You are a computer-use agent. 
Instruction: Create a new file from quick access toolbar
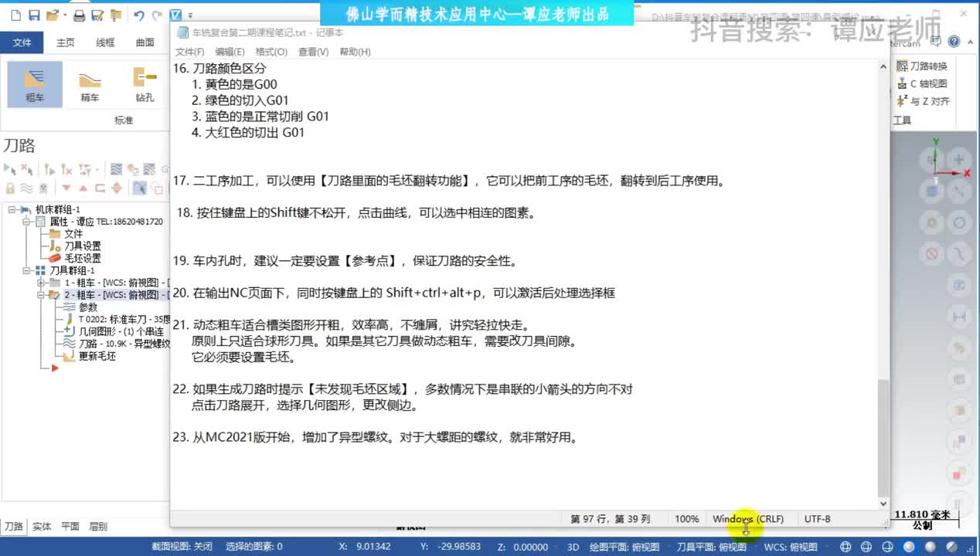click(15, 15)
